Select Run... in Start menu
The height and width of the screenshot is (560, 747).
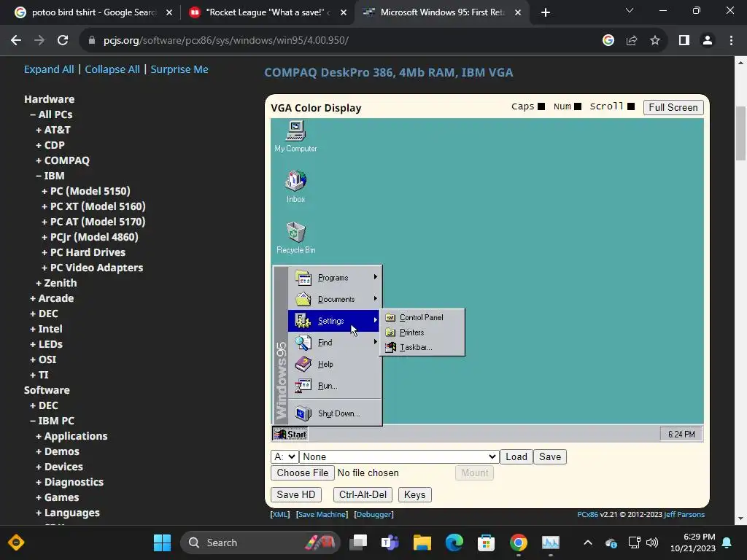tap(333, 386)
